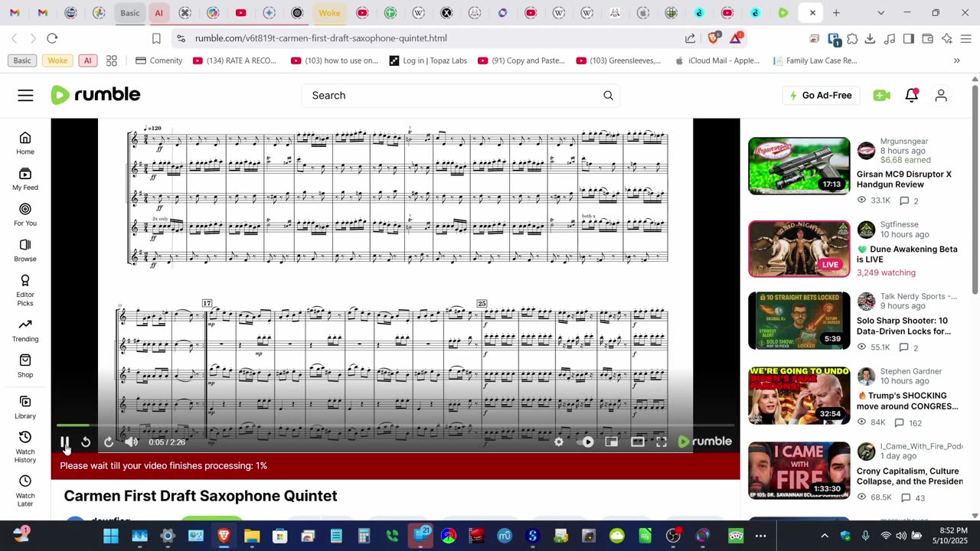Toggle browser sidebar panel

(x=909, y=38)
